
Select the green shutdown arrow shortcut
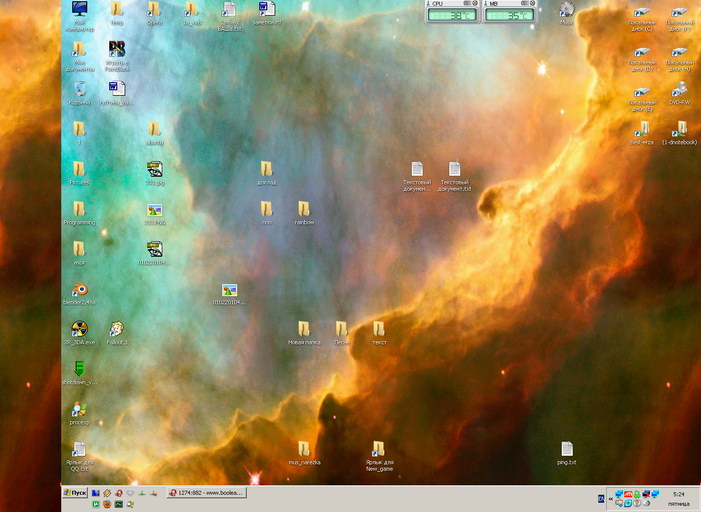[79, 370]
